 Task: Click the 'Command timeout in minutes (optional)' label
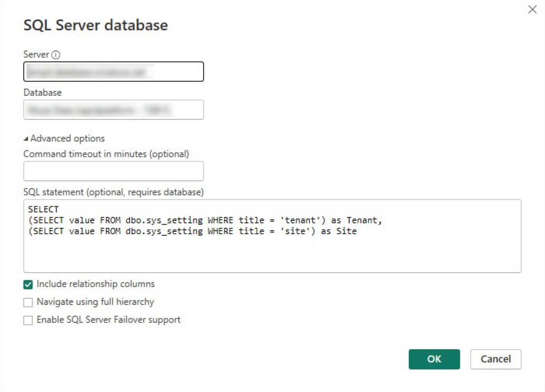pos(106,154)
